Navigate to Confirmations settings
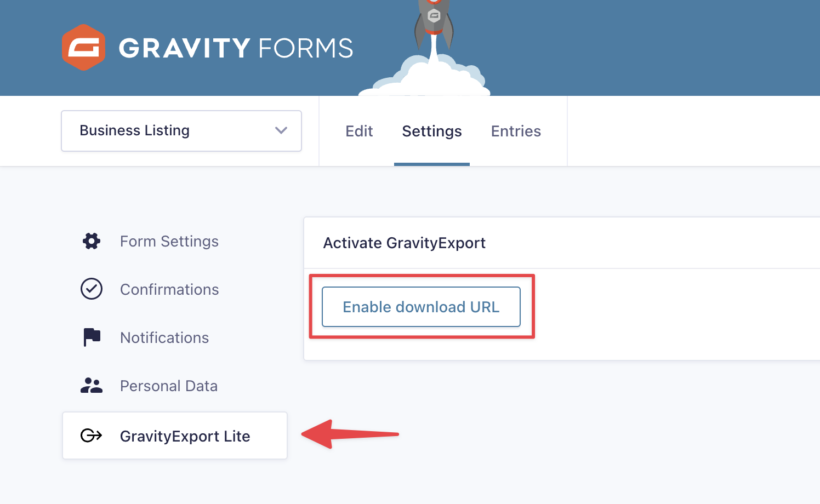820x504 pixels. (x=169, y=289)
